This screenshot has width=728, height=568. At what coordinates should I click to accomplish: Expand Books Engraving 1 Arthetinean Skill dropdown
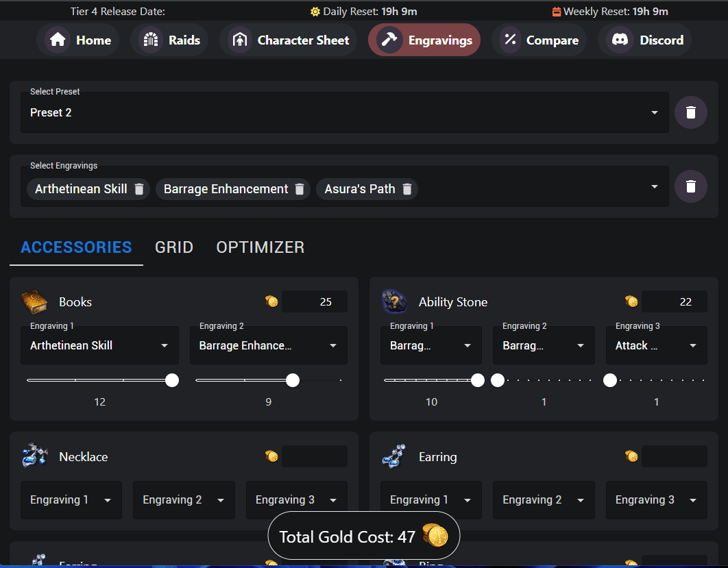point(99,346)
